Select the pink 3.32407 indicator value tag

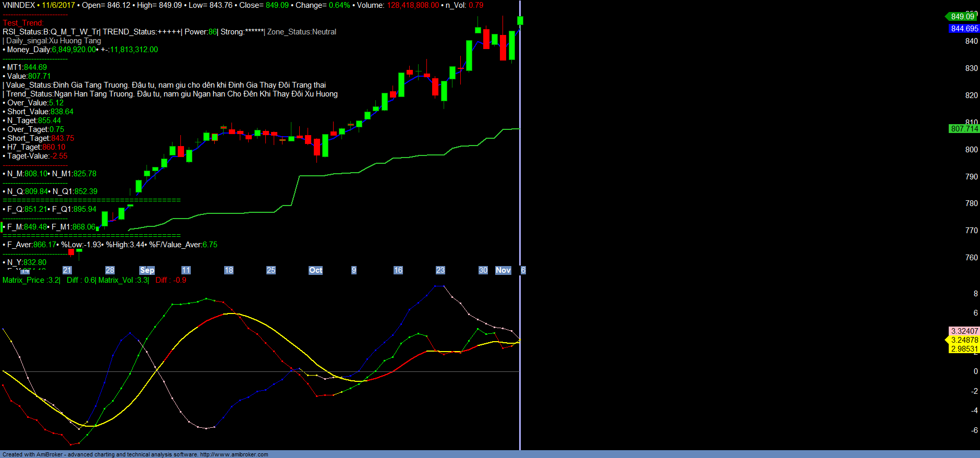point(964,331)
